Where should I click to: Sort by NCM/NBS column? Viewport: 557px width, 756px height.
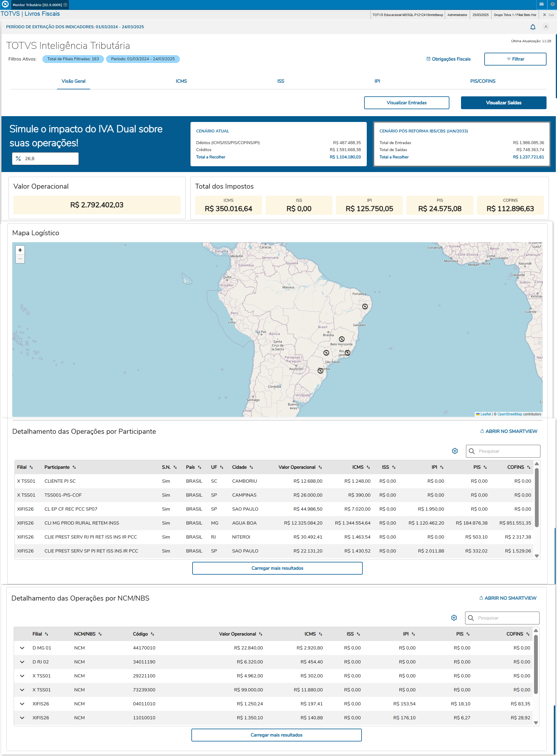[100, 634]
